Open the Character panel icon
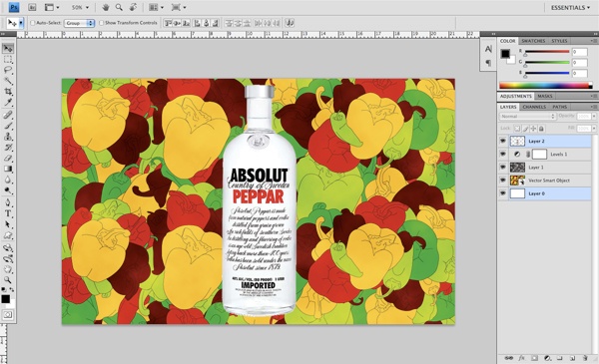 [x=488, y=49]
